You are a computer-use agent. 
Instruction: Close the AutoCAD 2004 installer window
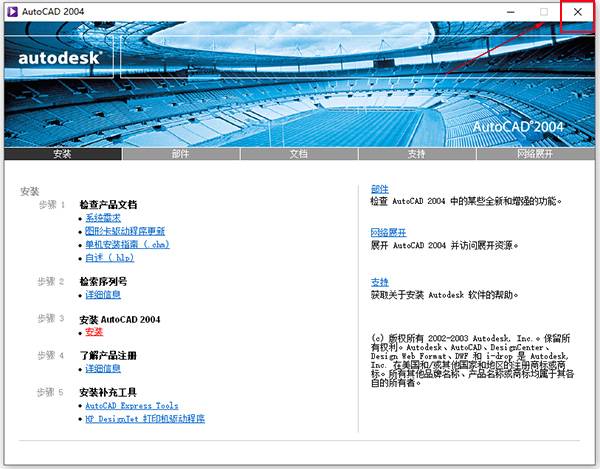(x=577, y=12)
